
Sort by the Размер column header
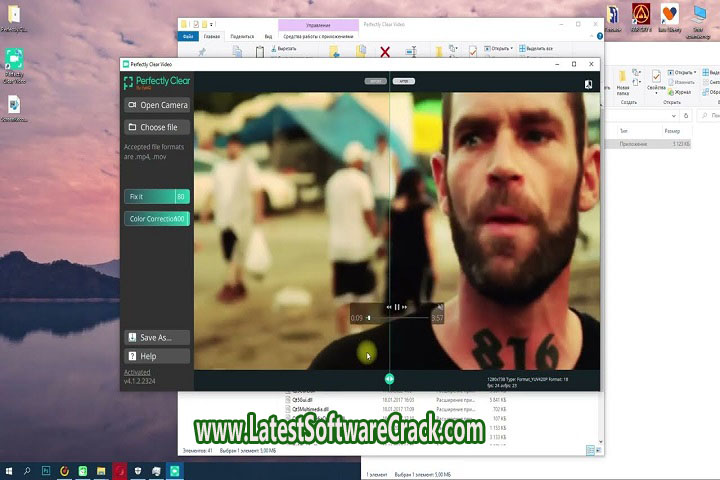(x=672, y=131)
